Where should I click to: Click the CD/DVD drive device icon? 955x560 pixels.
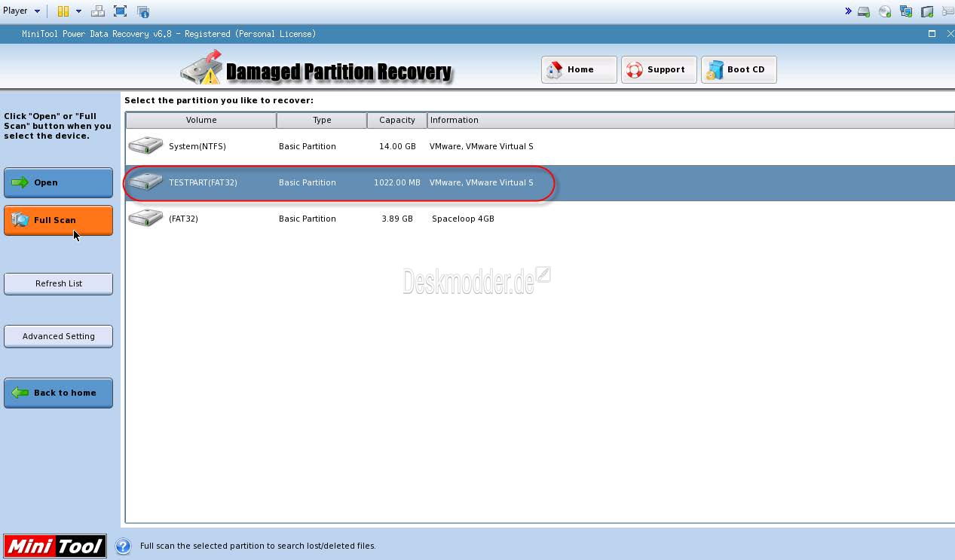[x=885, y=11]
